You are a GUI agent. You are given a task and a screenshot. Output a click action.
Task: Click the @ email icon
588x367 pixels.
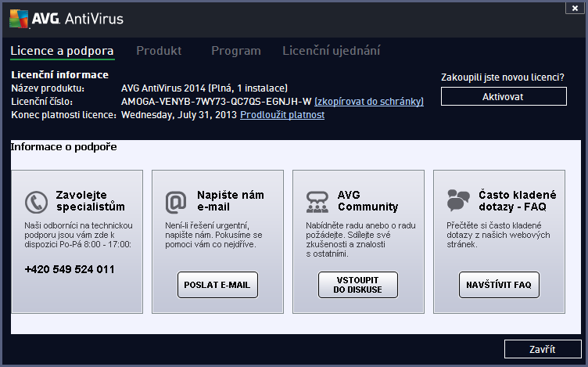point(176,202)
